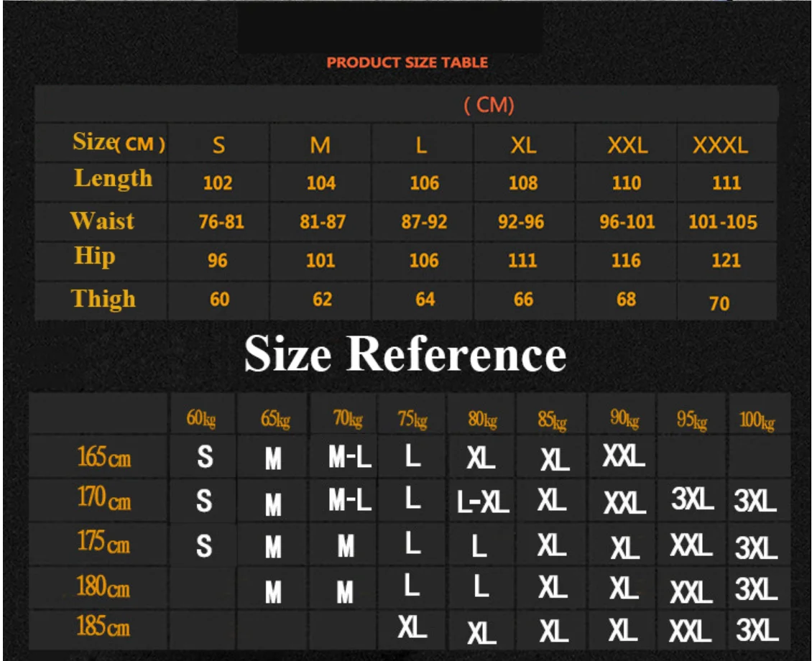Select the 165cm height row label
Screen dimensions: 812x661
coord(104,457)
